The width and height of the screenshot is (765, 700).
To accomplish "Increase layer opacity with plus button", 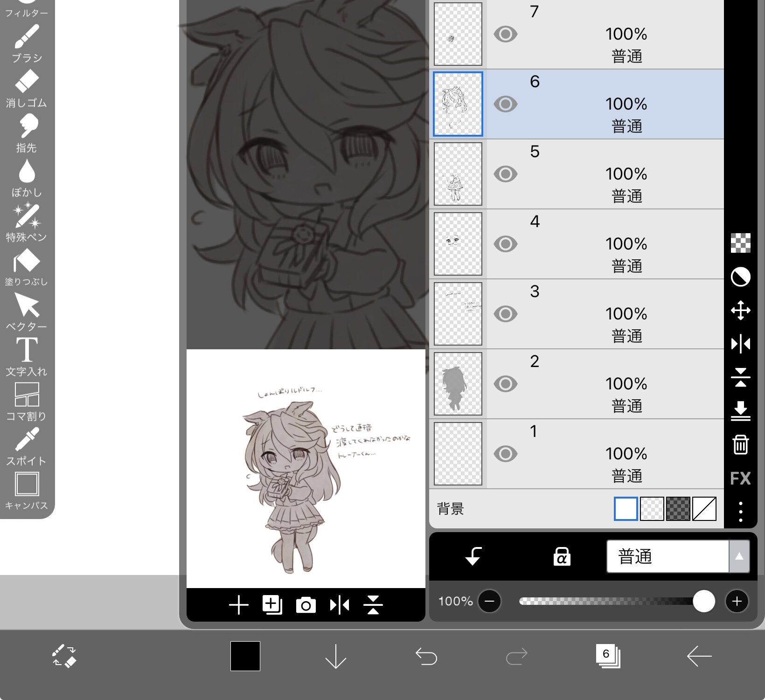I will [x=737, y=601].
